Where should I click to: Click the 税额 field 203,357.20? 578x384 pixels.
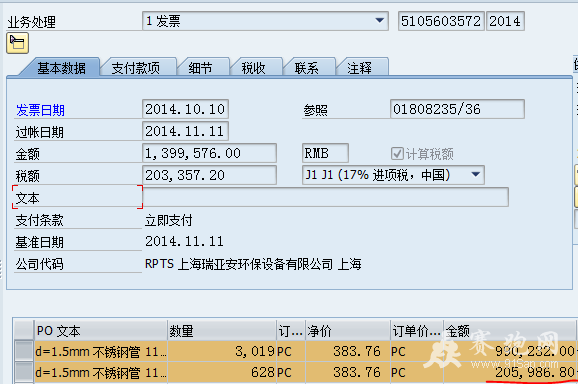pos(209,175)
